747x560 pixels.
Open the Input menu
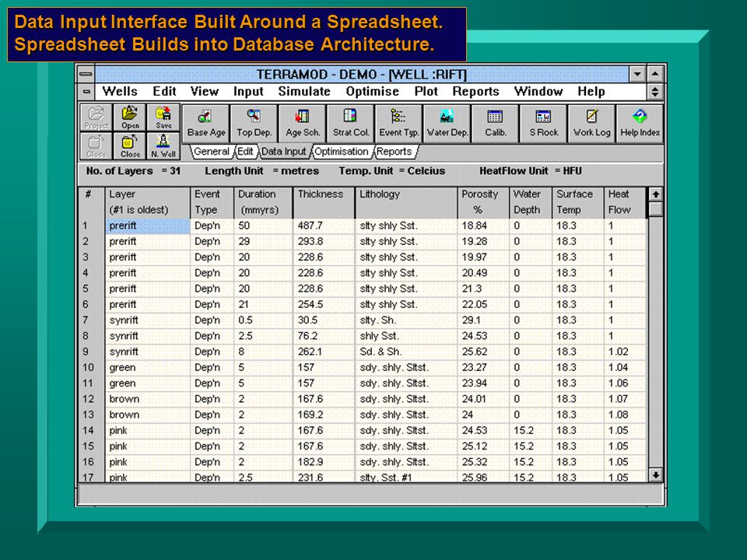click(248, 92)
